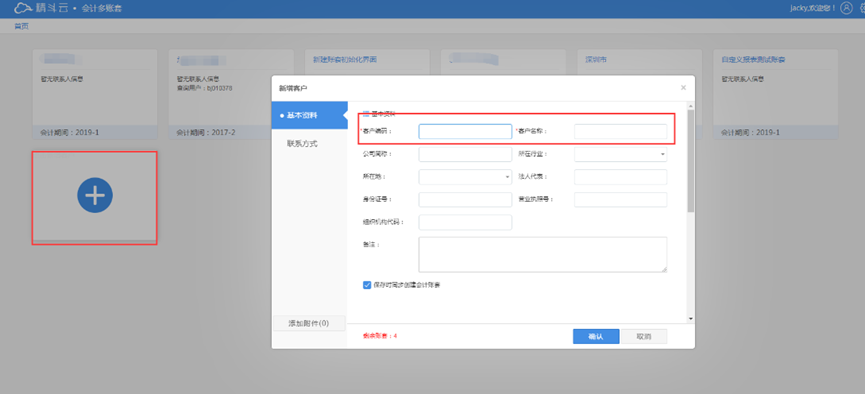Click the 首页 breadcrumb tab
The width and height of the screenshot is (865, 394).
pos(22,26)
